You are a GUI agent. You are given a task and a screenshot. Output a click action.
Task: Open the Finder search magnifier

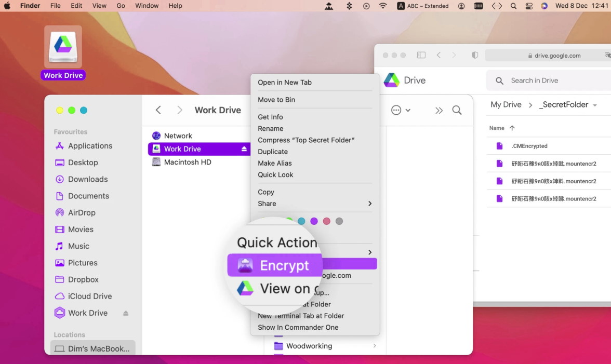(x=457, y=110)
